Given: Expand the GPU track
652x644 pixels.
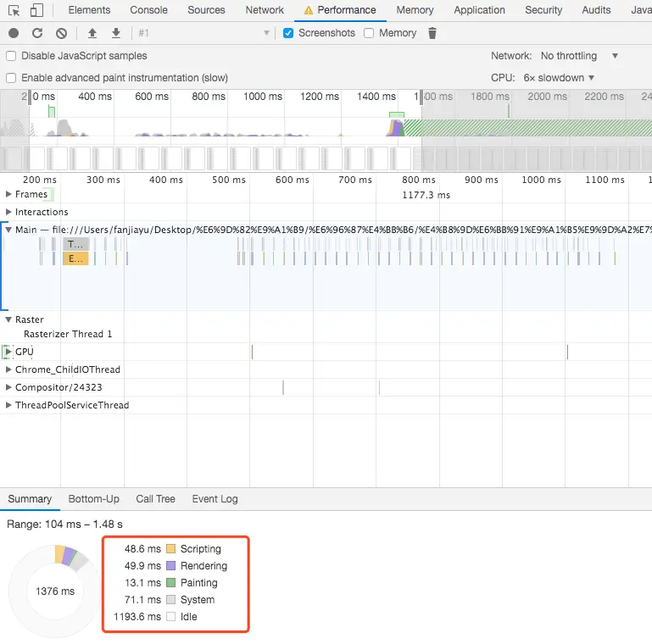Looking at the screenshot, I should [x=8, y=352].
